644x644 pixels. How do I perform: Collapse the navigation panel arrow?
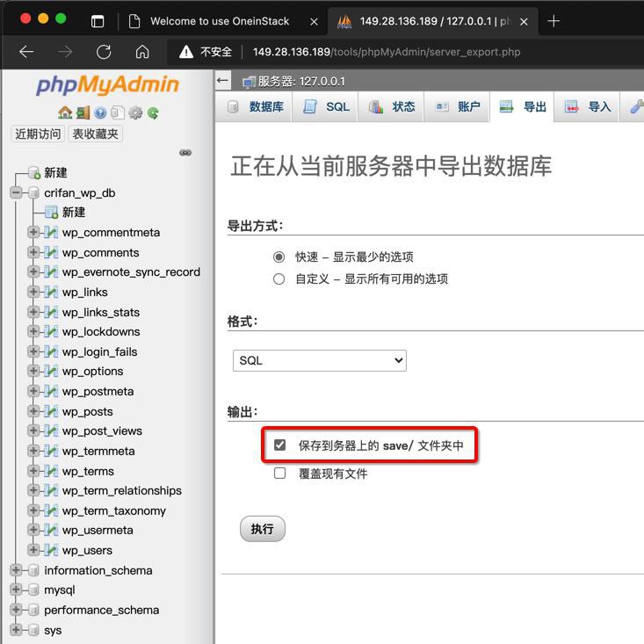[x=222, y=80]
